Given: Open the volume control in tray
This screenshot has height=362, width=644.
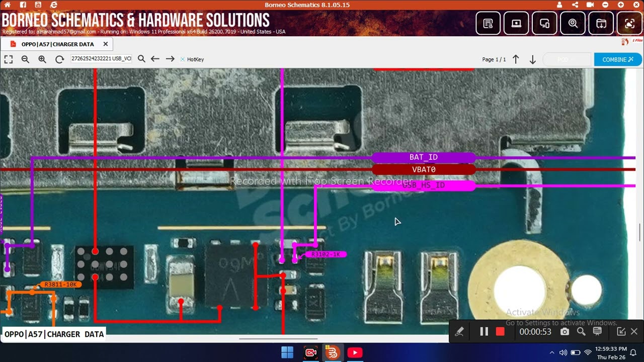Looking at the screenshot, I should 563,352.
